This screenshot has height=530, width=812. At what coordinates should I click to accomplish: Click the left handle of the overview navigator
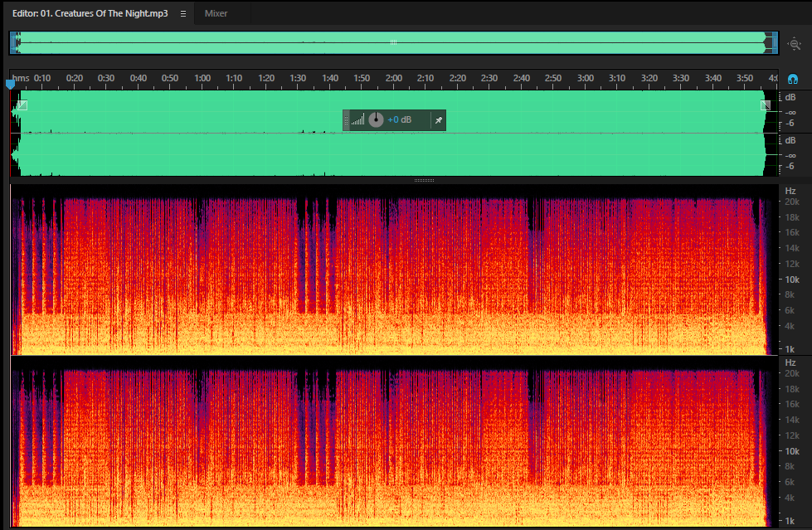13,43
